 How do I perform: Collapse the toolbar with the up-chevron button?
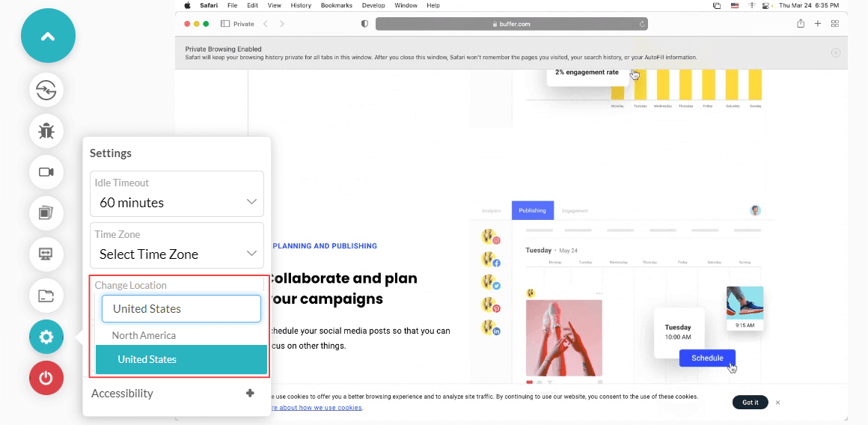[48, 36]
